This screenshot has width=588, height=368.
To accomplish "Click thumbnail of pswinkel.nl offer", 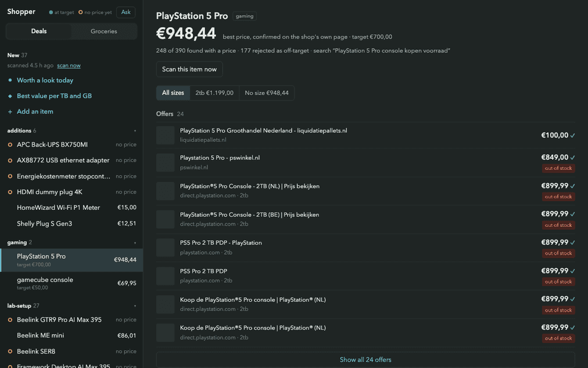I will click(x=166, y=162).
